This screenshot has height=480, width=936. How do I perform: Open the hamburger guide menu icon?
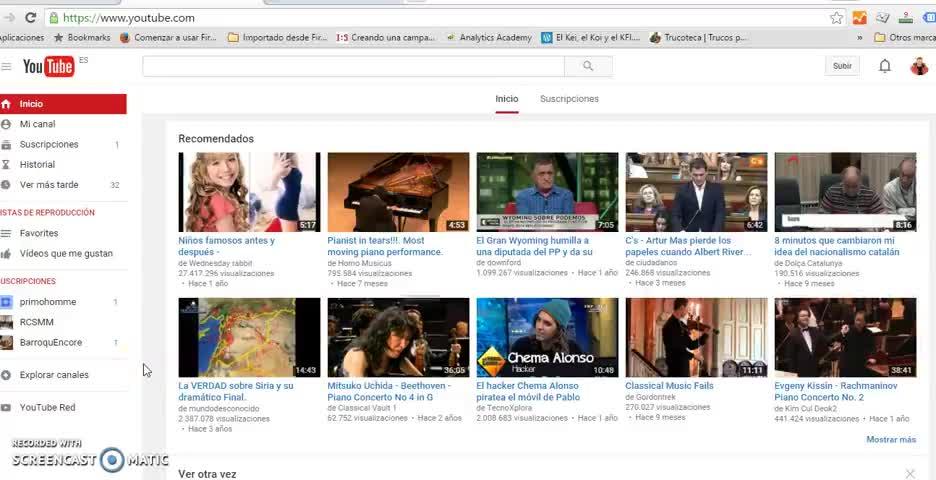[x=6, y=66]
